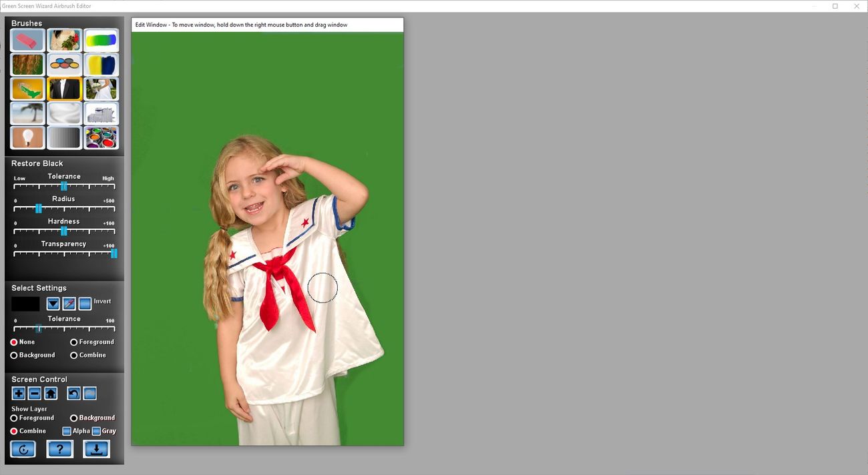868x475 pixels.
Task: Select the blurred palm tree brush
Action: point(28,113)
